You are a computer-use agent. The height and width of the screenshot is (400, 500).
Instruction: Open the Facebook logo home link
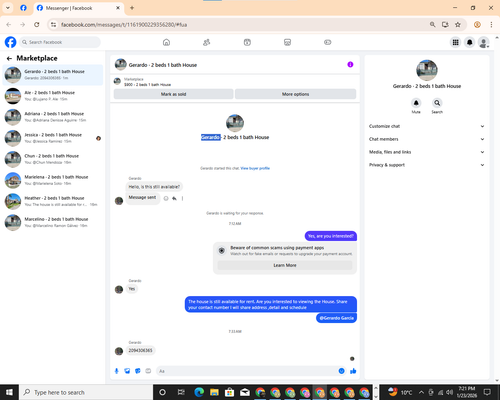(10, 42)
